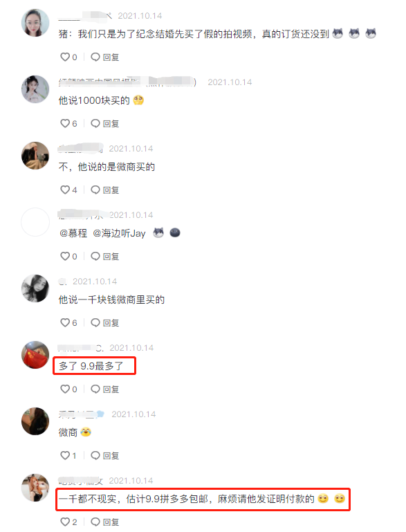Like the '他说一千块钱微商里买的' comment
The width and height of the screenshot is (406, 532).
[x=65, y=322]
